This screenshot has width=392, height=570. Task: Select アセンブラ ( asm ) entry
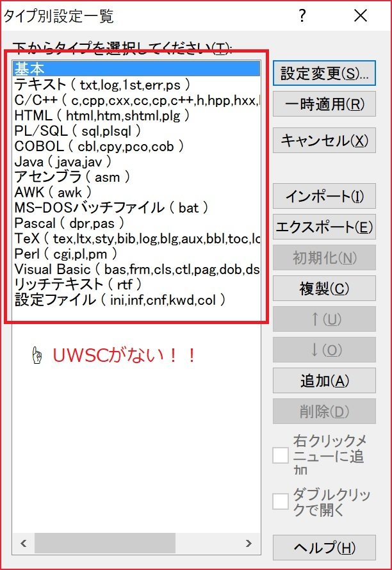136,177
